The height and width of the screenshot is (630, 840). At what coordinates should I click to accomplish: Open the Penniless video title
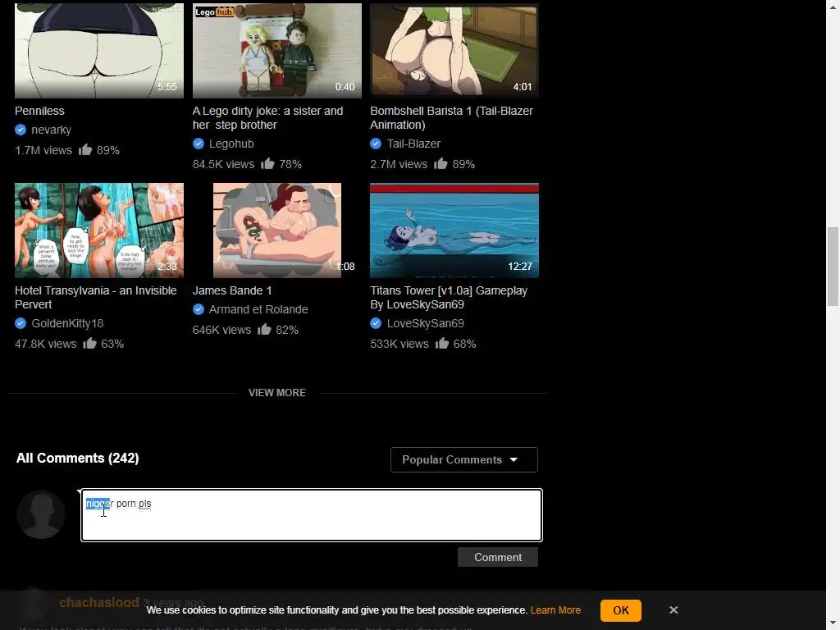39,111
